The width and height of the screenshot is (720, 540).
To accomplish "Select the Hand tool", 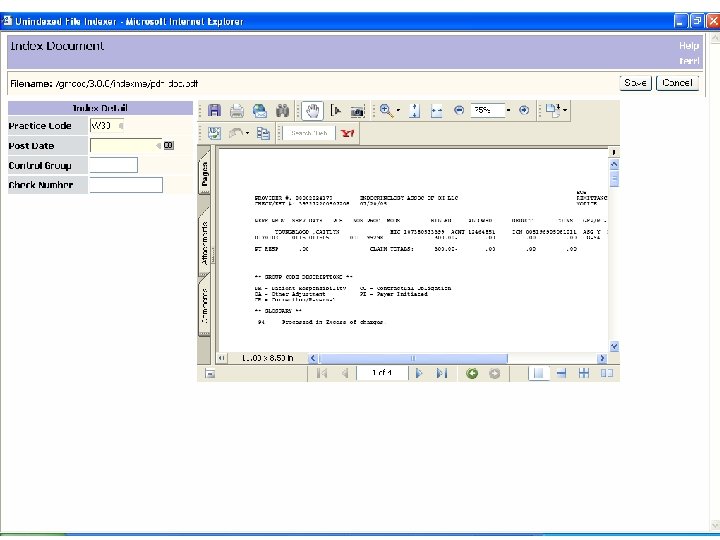I will [313, 111].
